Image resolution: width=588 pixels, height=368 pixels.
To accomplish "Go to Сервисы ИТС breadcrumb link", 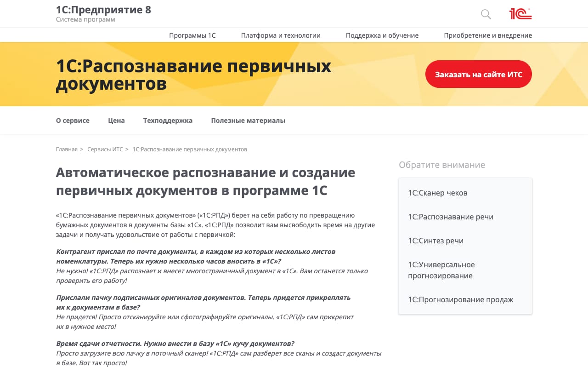I will [105, 149].
